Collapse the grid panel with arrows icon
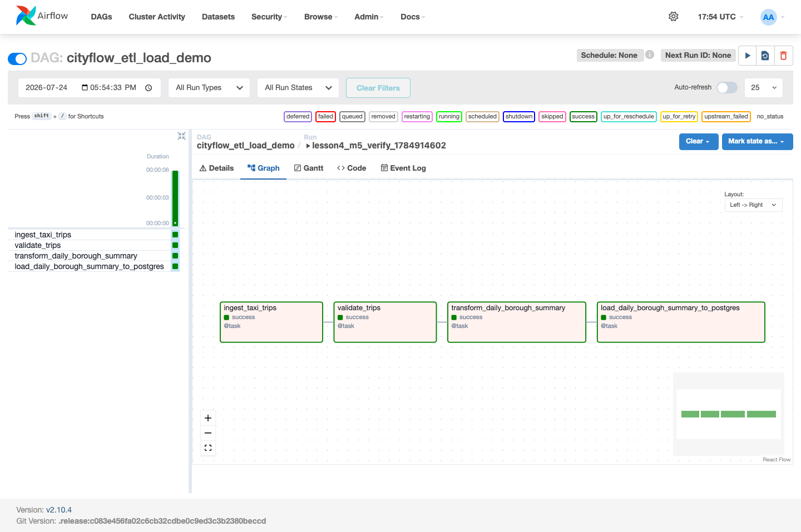Image resolution: width=801 pixels, height=532 pixels. [181, 136]
